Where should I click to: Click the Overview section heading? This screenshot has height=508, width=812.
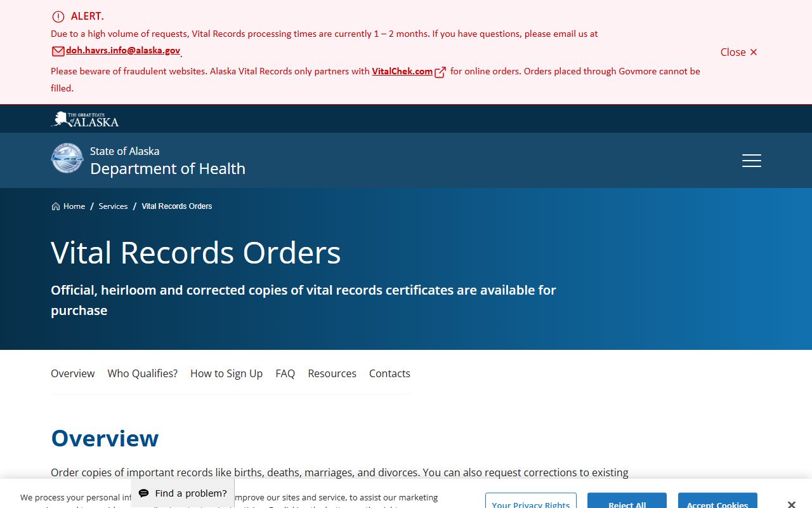[x=105, y=438]
